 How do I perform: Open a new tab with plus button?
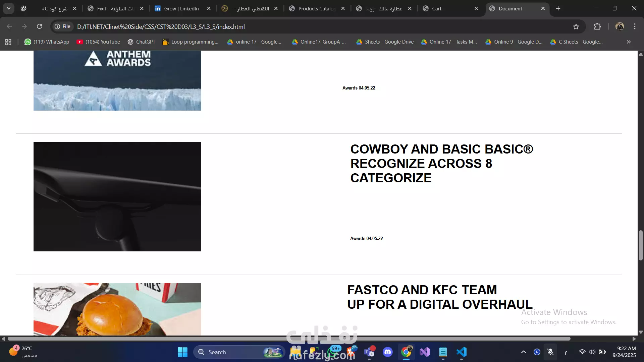pyautogui.click(x=558, y=8)
